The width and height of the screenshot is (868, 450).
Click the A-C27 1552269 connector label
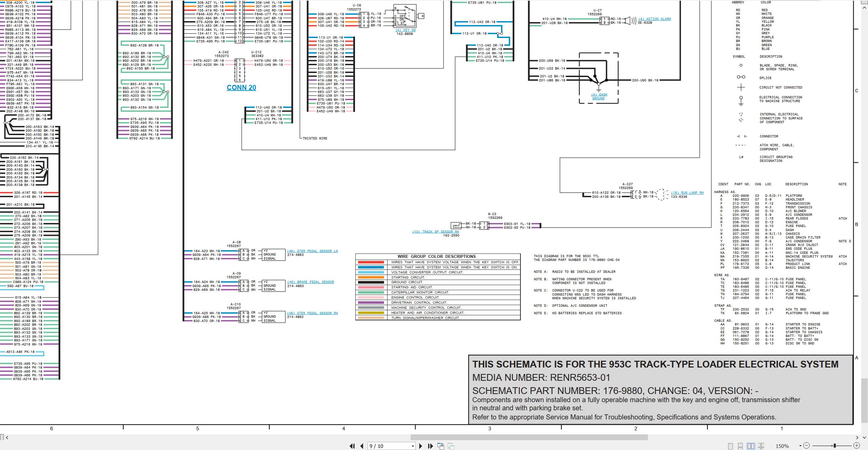[626, 186]
